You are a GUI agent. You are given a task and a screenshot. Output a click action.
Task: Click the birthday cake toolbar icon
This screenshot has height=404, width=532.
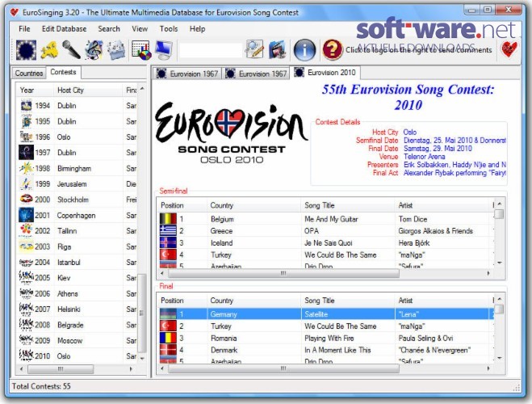coord(116,50)
